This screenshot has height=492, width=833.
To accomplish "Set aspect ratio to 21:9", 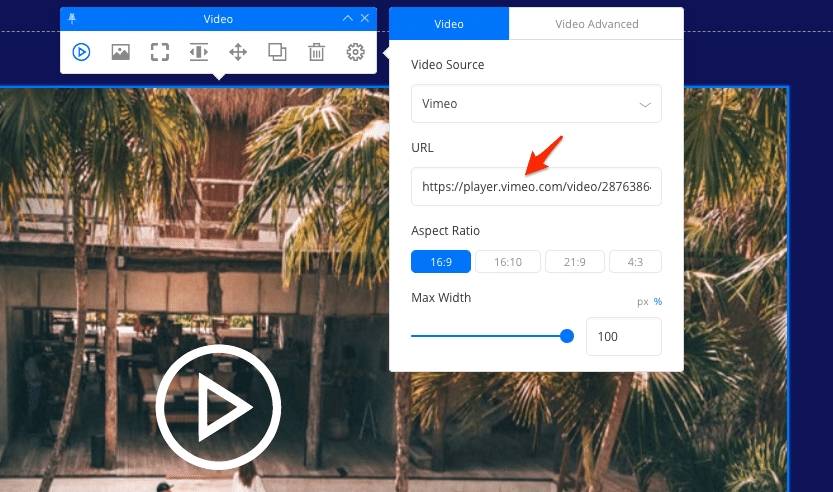I will pyautogui.click(x=574, y=262).
